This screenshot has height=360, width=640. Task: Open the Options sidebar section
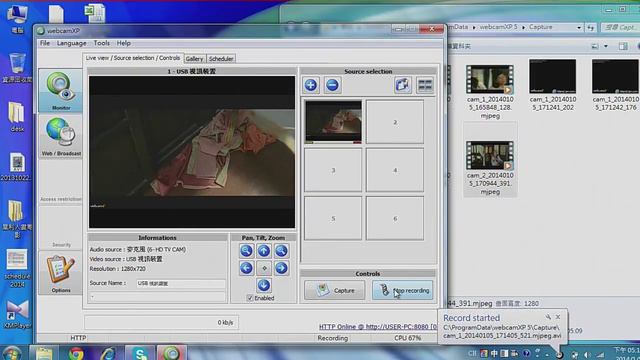(x=61, y=273)
